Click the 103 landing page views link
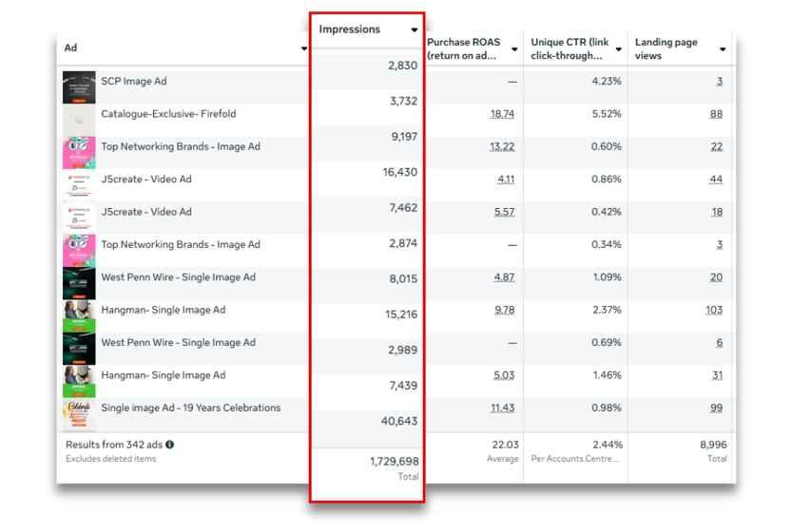The image size is (792, 532). tap(712, 310)
